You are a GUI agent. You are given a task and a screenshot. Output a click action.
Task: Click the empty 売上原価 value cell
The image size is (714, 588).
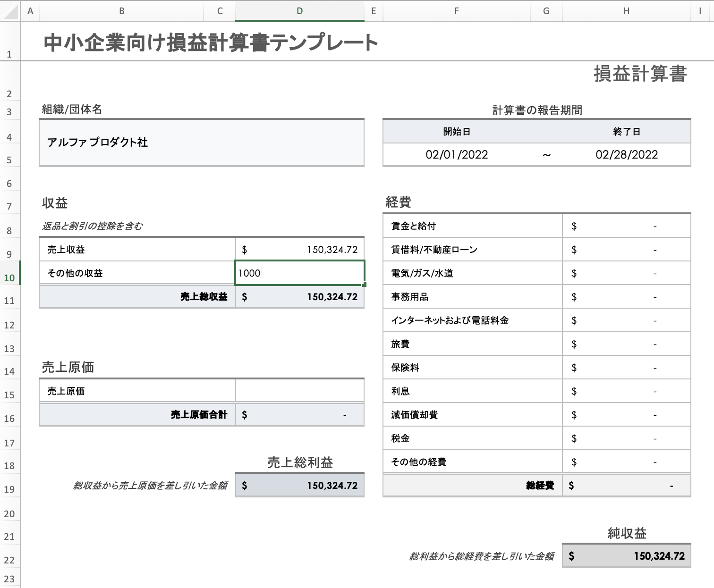tap(300, 390)
